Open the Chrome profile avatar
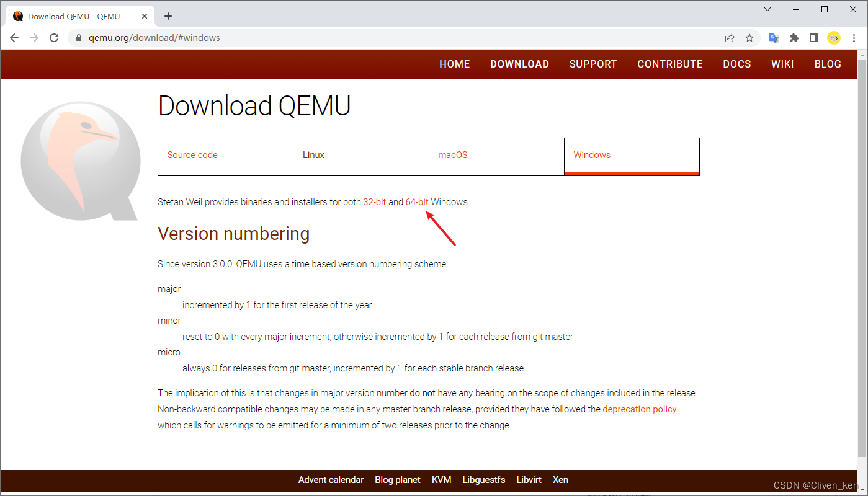The height and width of the screenshot is (496, 868). click(834, 38)
